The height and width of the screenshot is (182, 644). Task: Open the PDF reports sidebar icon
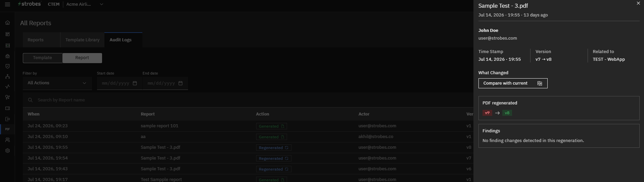click(7, 129)
